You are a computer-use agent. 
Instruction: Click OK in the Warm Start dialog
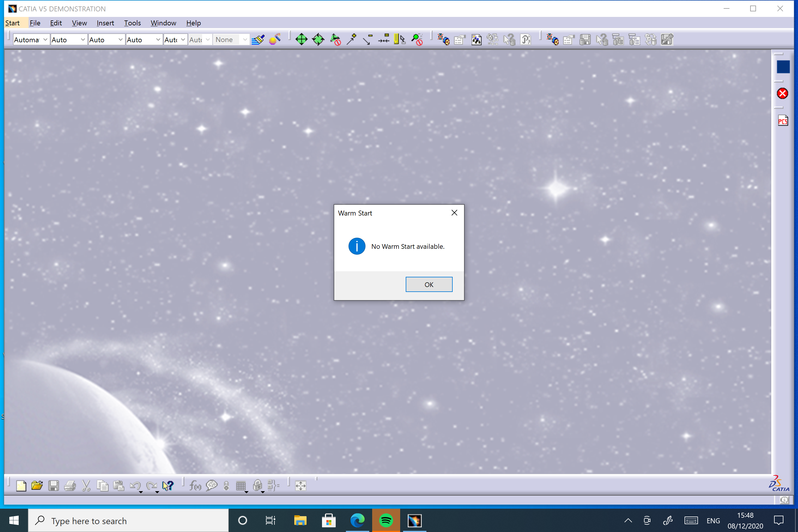[429, 284]
